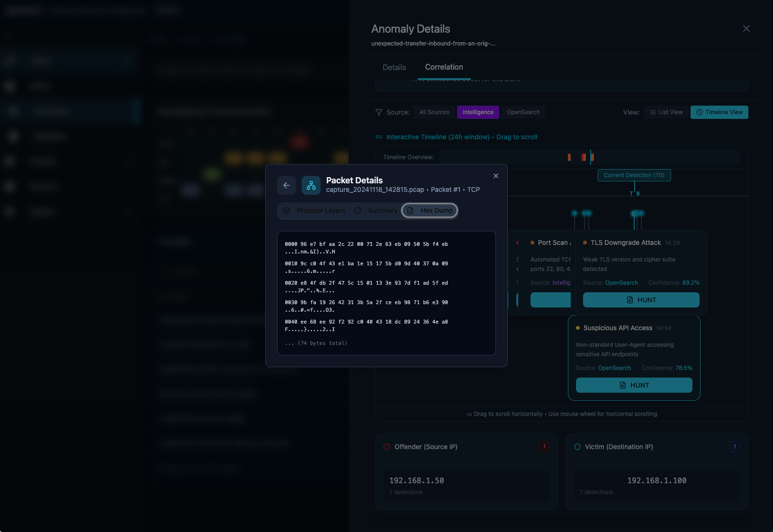Image resolution: width=773 pixels, height=532 pixels.
Task: Select the Intelligence source filter
Action: (478, 112)
